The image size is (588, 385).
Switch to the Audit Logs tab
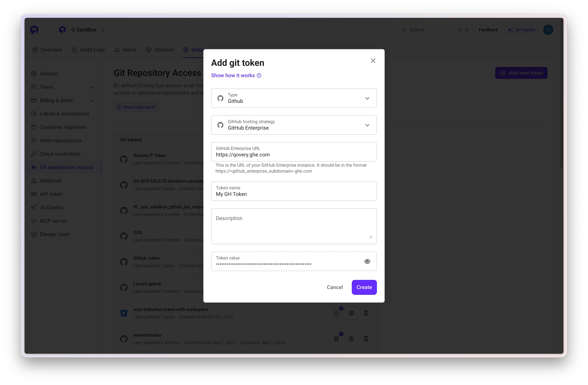[x=88, y=50]
